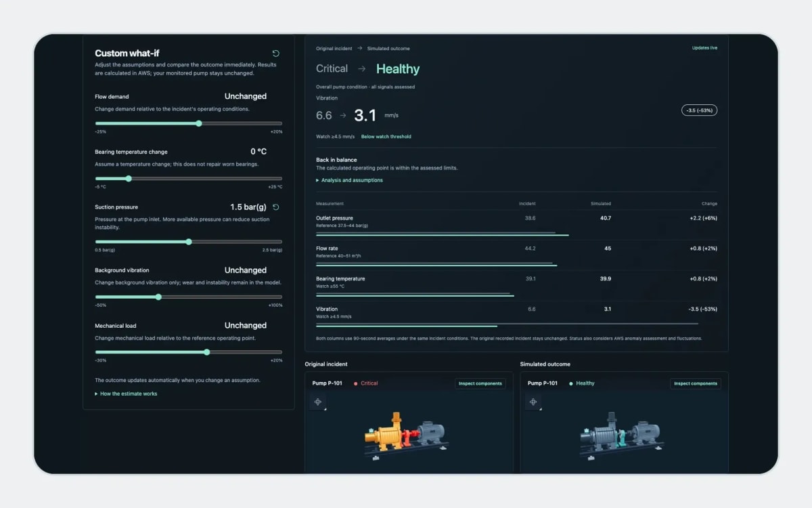
Task: Adjust the Suction pressure slider
Action: point(189,242)
